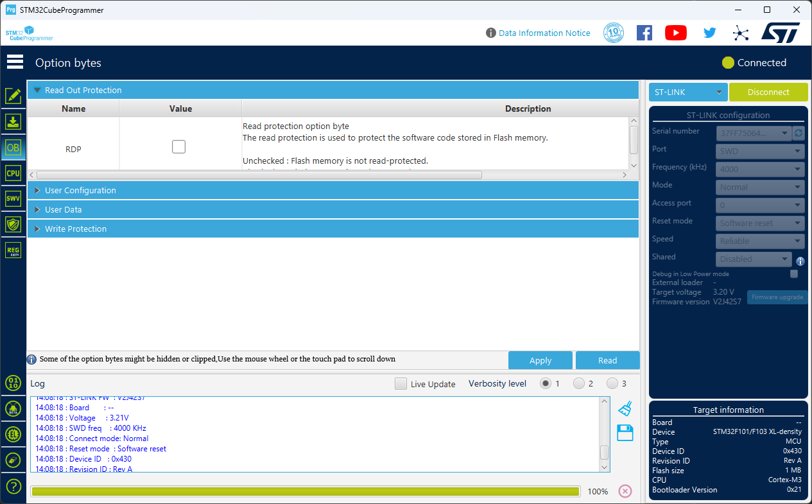Open the EL external loader icon

(x=13, y=435)
